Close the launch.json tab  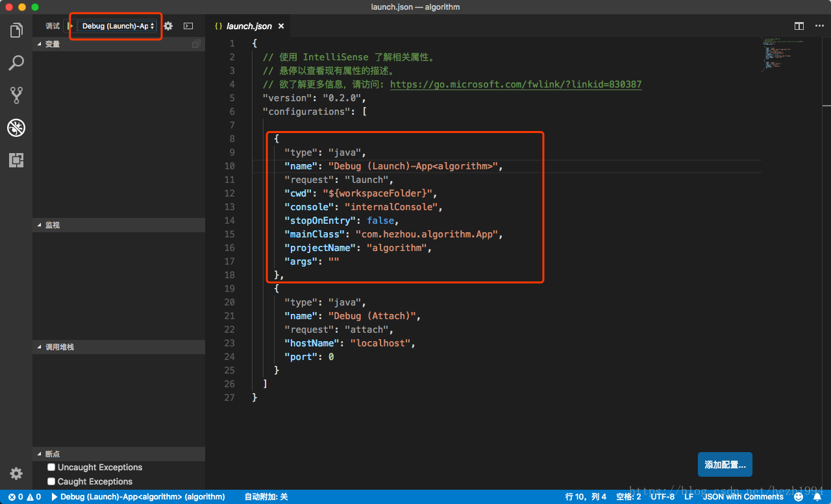click(281, 26)
